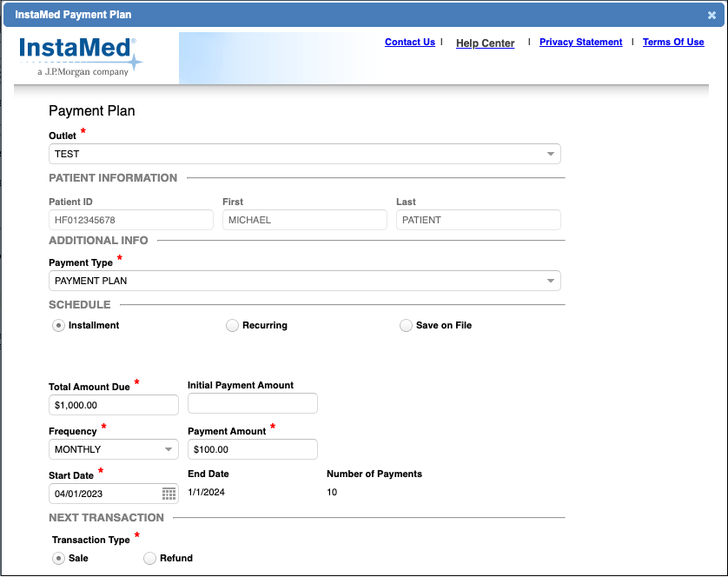The width and height of the screenshot is (728, 577).
Task: Click the First name field showing MICHAEL
Action: pos(305,220)
